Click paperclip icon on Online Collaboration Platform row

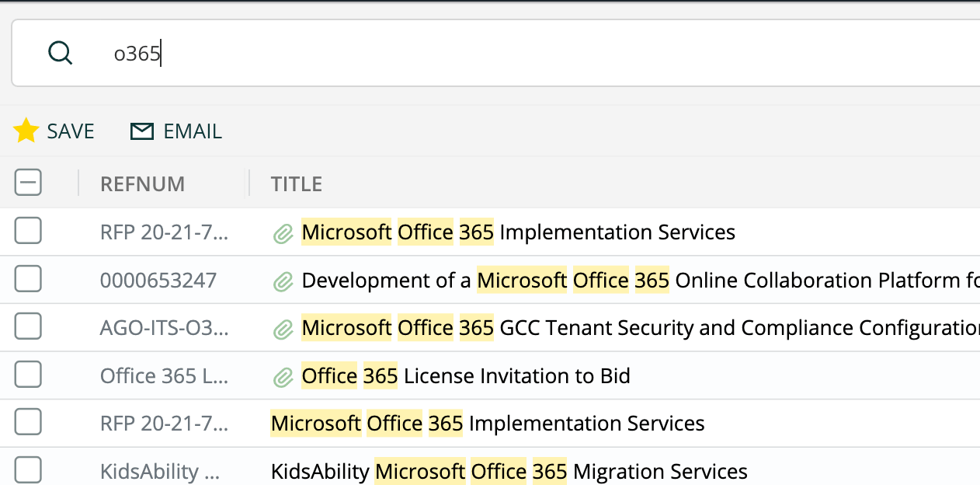283,281
